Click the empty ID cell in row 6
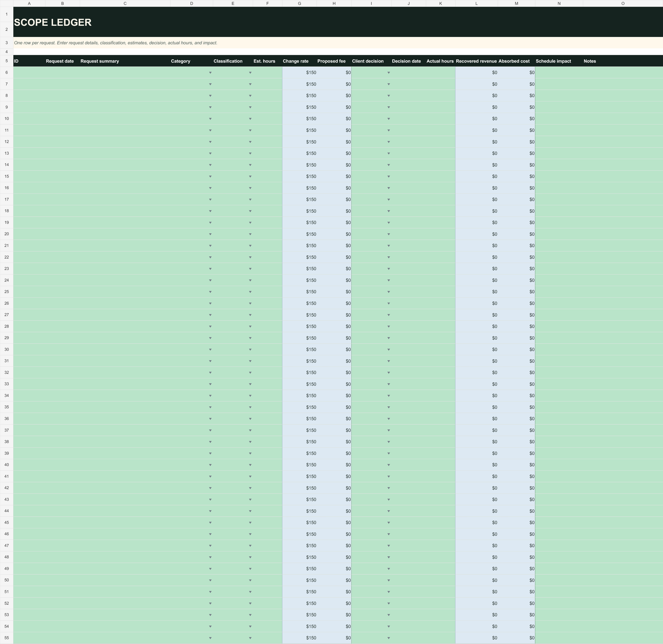 (29, 73)
